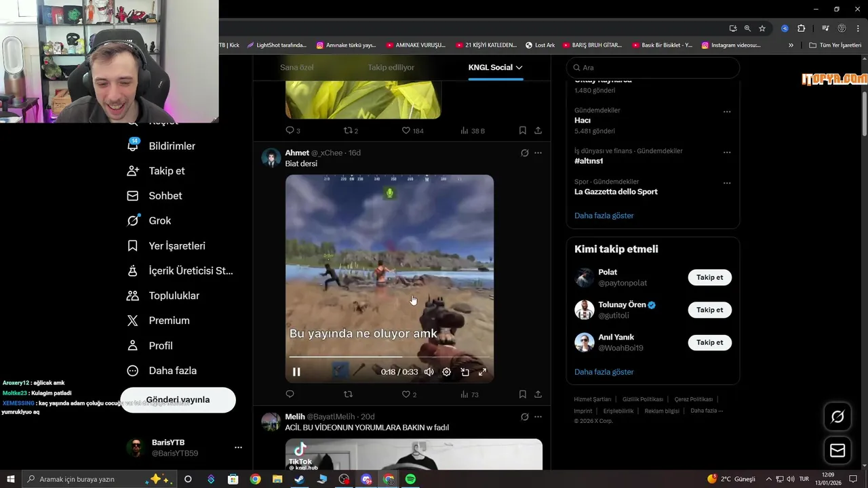Share Ahmet's Biat dersi post
868x488 pixels.
coord(538,394)
